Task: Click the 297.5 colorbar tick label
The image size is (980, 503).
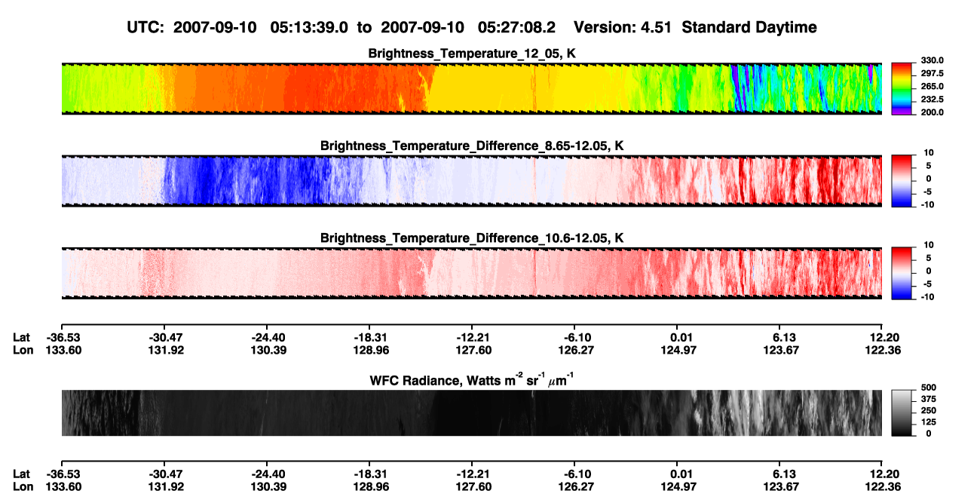Action: pyautogui.click(x=932, y=74)
